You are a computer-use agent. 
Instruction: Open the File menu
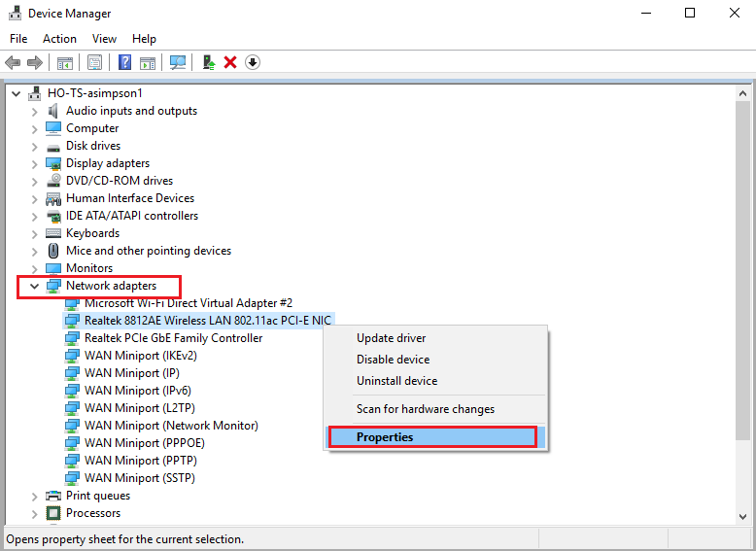point(18,39)
